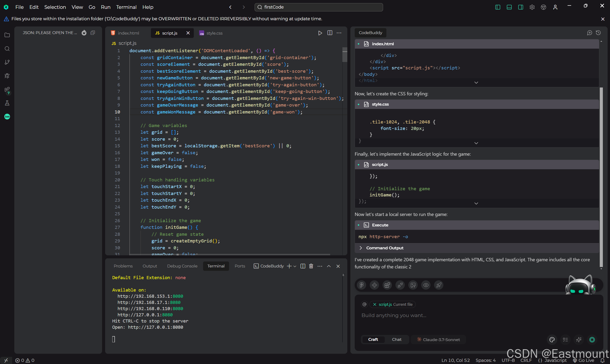Run the file using the play icon
Screen dimensions: 610x364
coord(320,33)
